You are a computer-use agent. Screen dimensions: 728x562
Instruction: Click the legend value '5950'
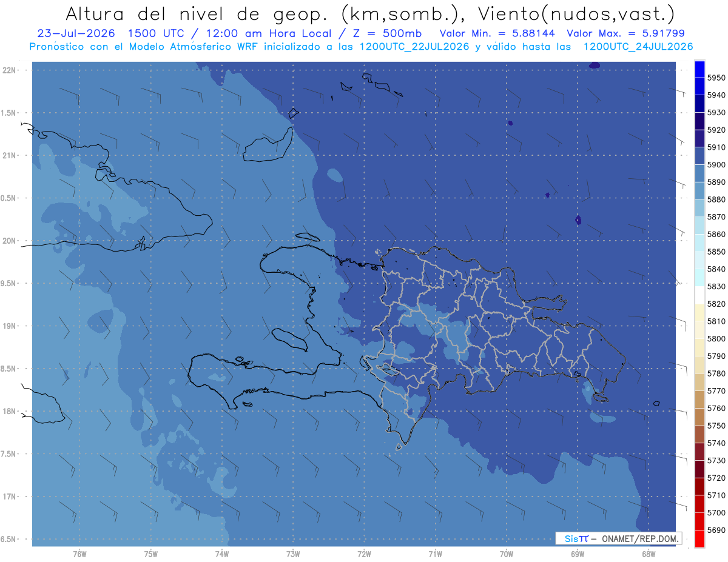click(716, 78)
